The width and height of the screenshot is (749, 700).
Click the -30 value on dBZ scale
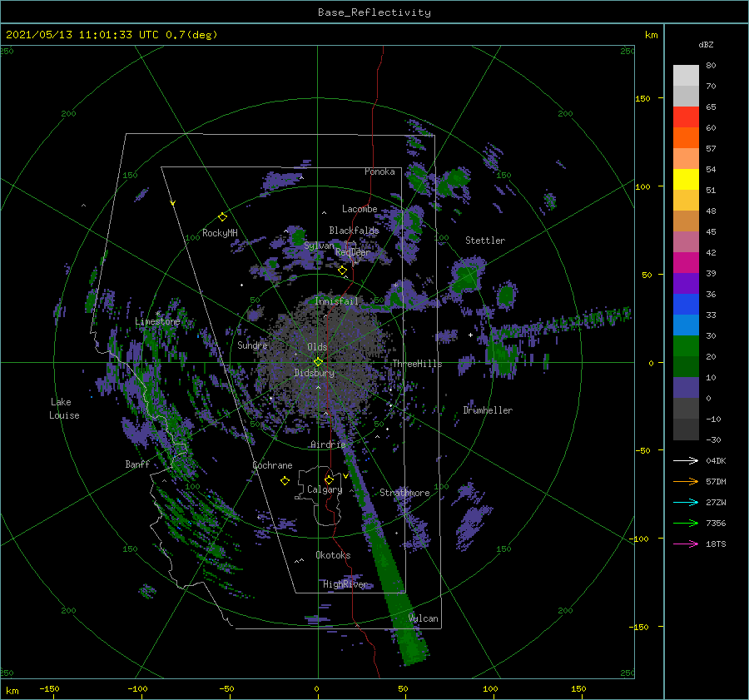714,439
